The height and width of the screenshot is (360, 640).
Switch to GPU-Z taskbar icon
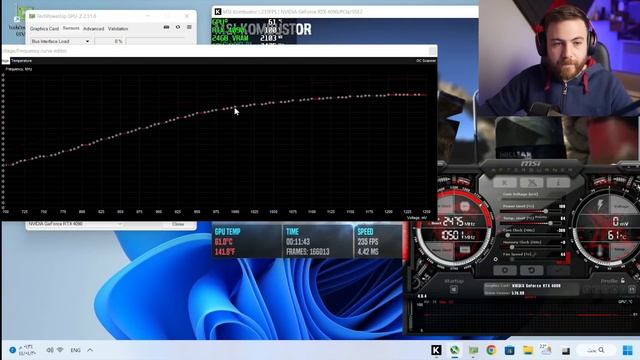point(473,350)
